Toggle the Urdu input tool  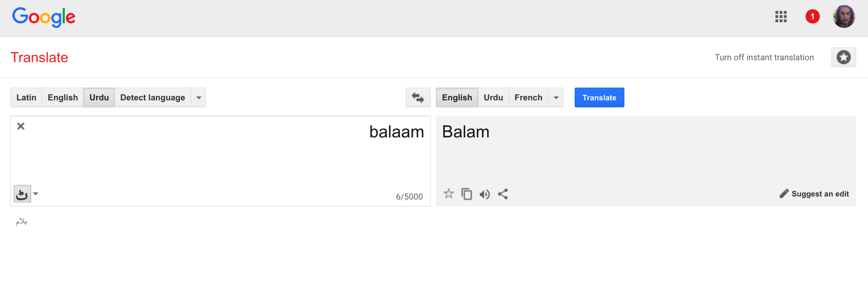pyautogui.click(x=22, y=194)
